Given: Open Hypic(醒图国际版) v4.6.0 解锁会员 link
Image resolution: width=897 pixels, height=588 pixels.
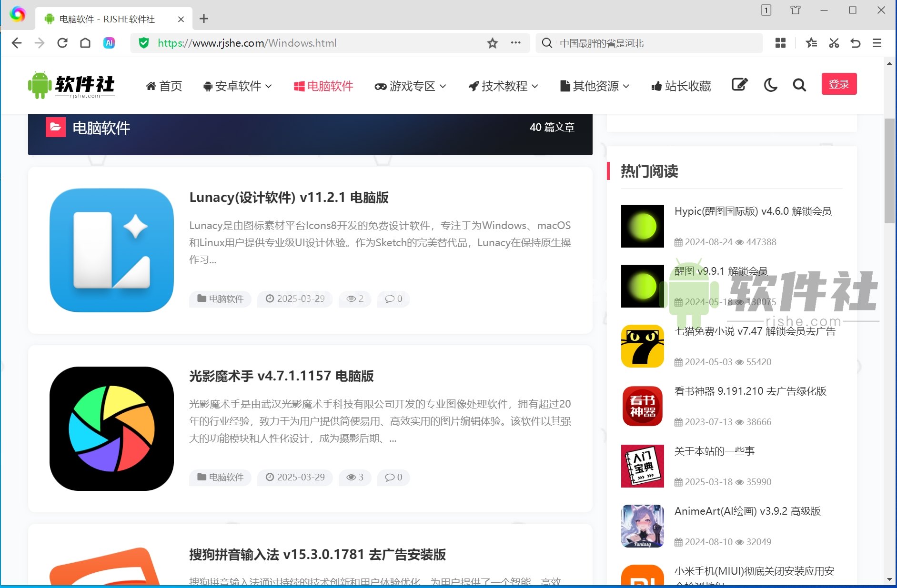Looking at the screenshot, I should tap(753, 211).
